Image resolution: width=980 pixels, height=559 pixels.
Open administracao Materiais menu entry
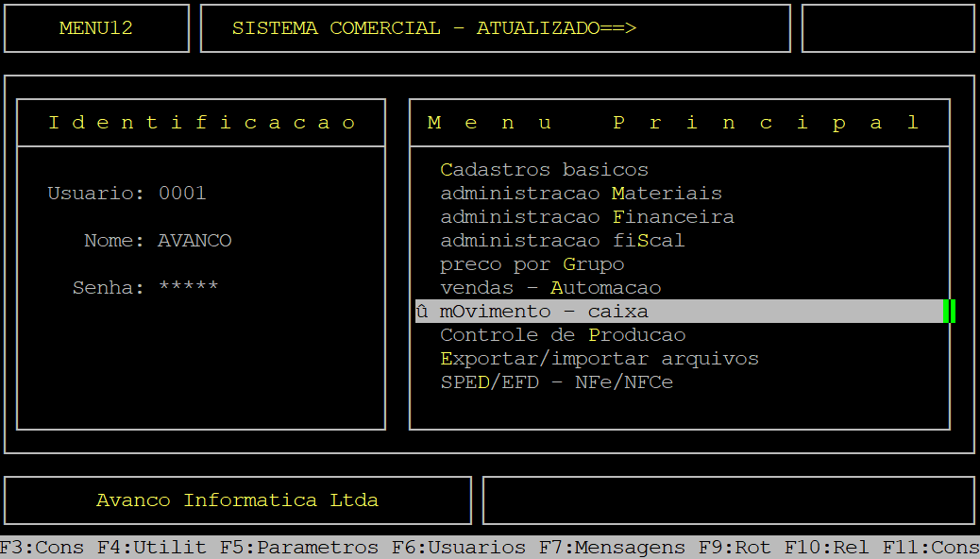click(581, 194)
